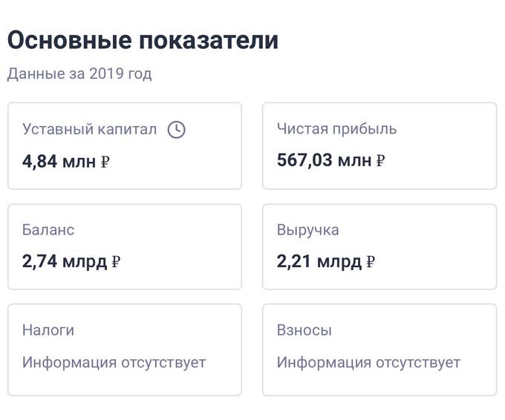The width and height of the screenshot is (505, 420).
Task: Open the Налоги card
Action: 125,350
